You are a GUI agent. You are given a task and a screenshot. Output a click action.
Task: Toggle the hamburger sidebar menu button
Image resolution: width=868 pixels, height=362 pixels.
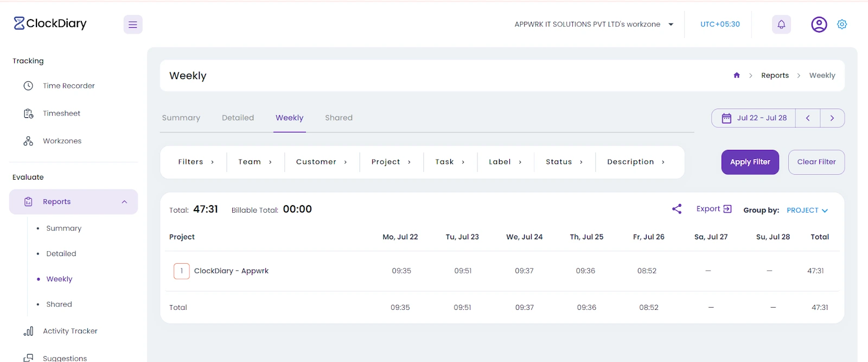[x=133, y=24]
